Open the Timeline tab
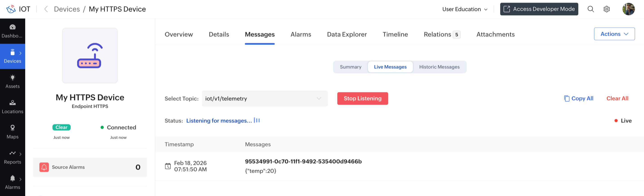 coord(395,34)
